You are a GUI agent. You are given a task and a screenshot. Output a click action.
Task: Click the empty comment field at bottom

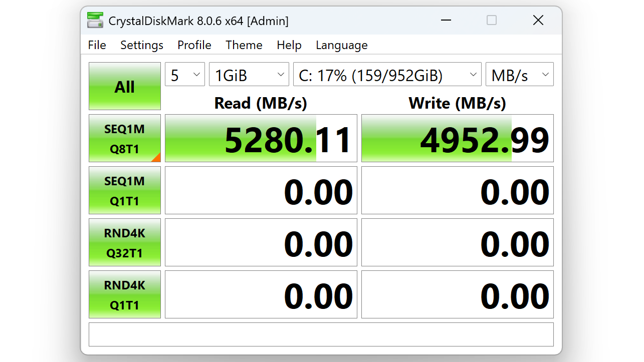pyautogui.click(x=321, y=334)
